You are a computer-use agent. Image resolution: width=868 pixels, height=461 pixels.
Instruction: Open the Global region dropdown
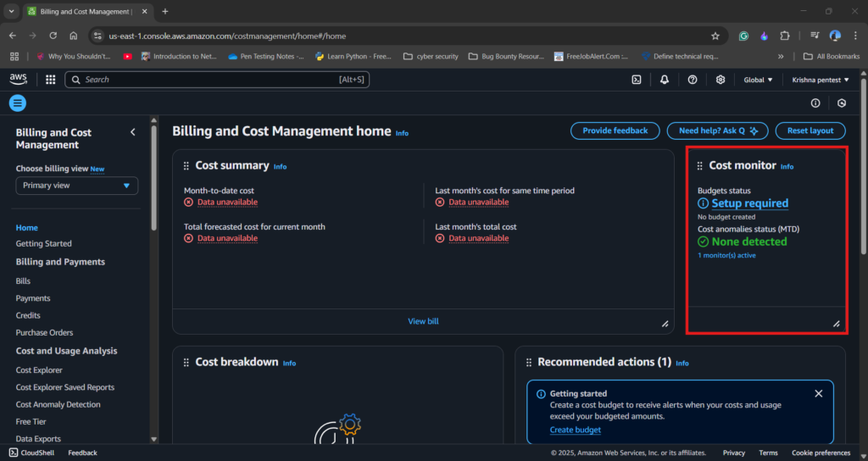pyautogui.click(x=758, y=80)
